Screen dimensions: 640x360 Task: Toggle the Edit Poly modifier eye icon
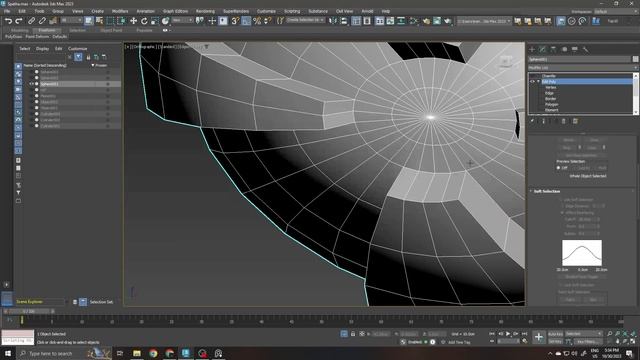[x=532, y=82]
